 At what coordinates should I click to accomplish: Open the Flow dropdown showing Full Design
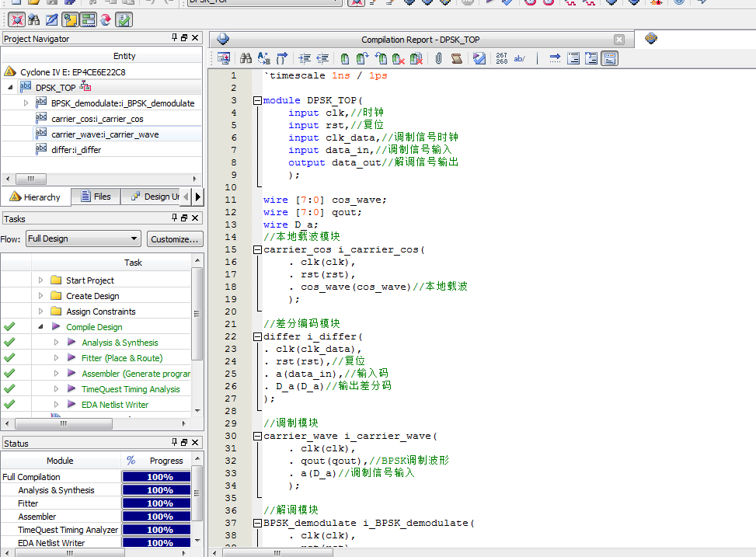[x=82, y=238]
